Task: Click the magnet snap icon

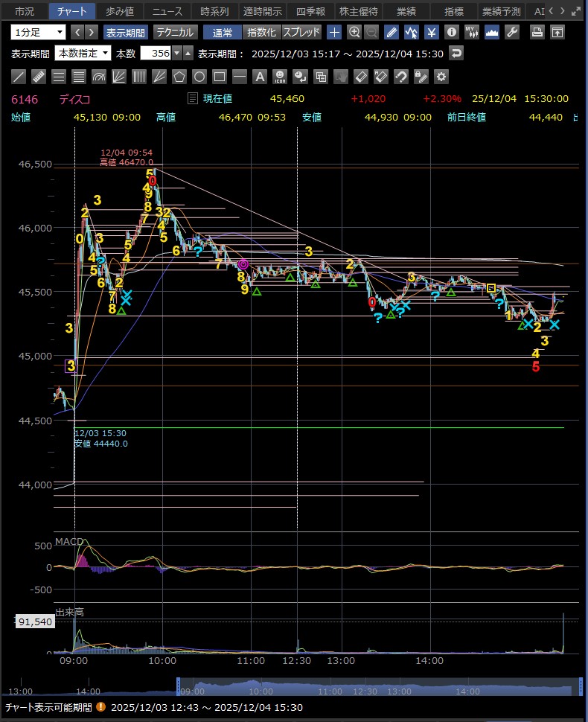Action: tap(400, 77)
